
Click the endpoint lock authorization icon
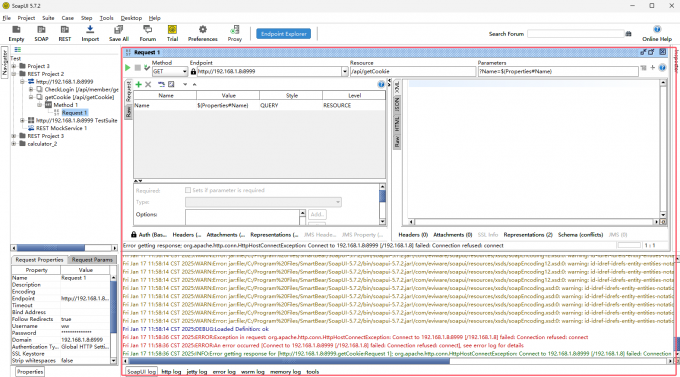[193, 71]
